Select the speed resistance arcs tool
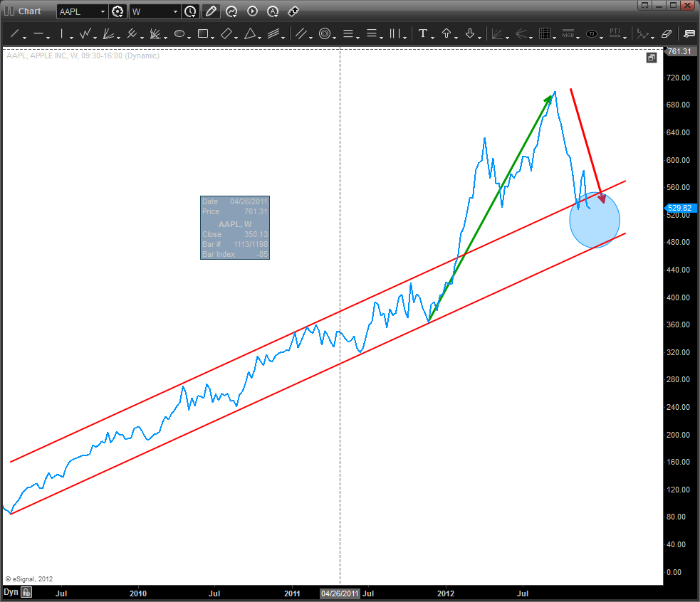 [155, 33]
